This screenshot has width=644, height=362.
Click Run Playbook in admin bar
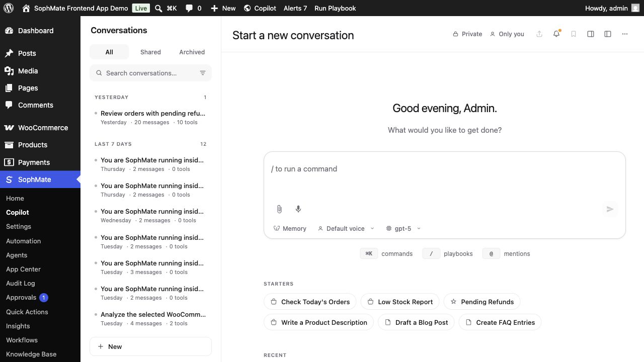[335, 8]
